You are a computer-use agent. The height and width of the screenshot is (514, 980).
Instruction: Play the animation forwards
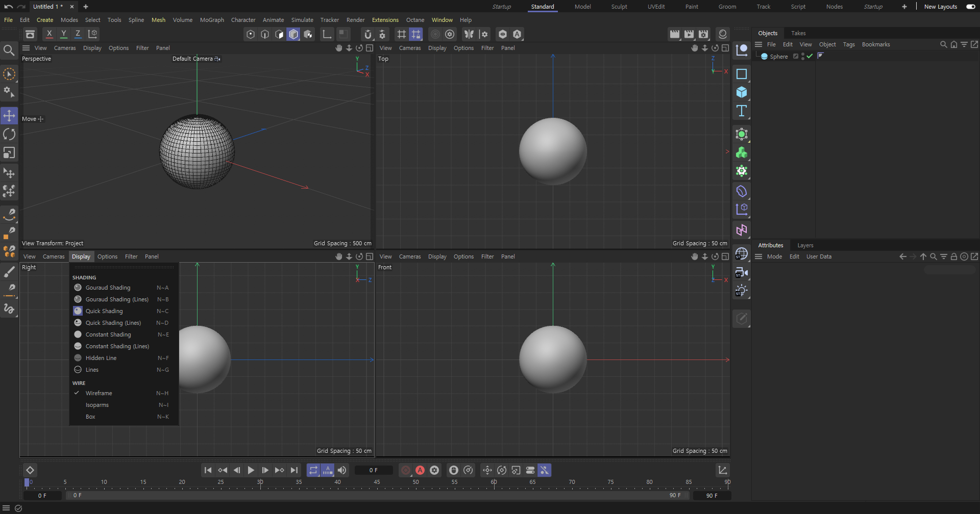pos(251,470)
